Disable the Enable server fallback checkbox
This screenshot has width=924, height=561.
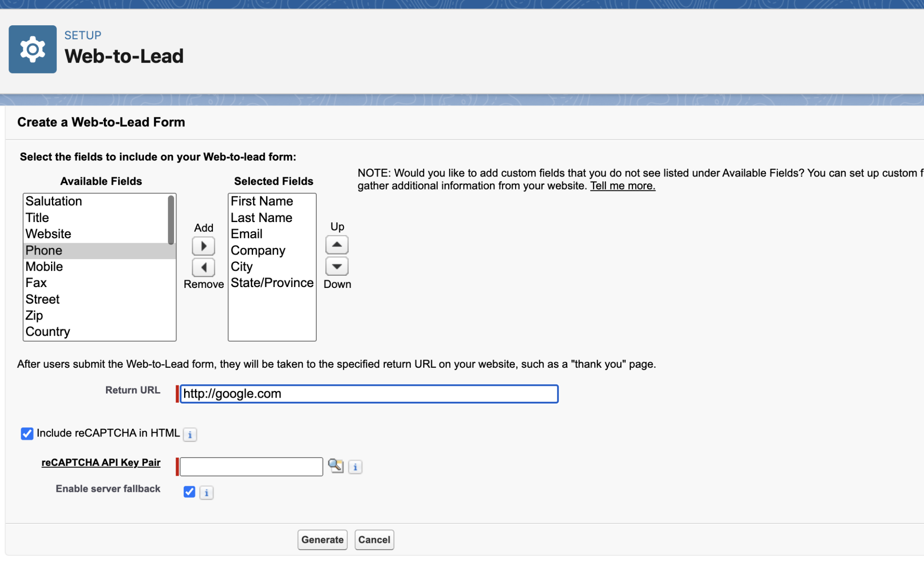(x=189, y=492)
